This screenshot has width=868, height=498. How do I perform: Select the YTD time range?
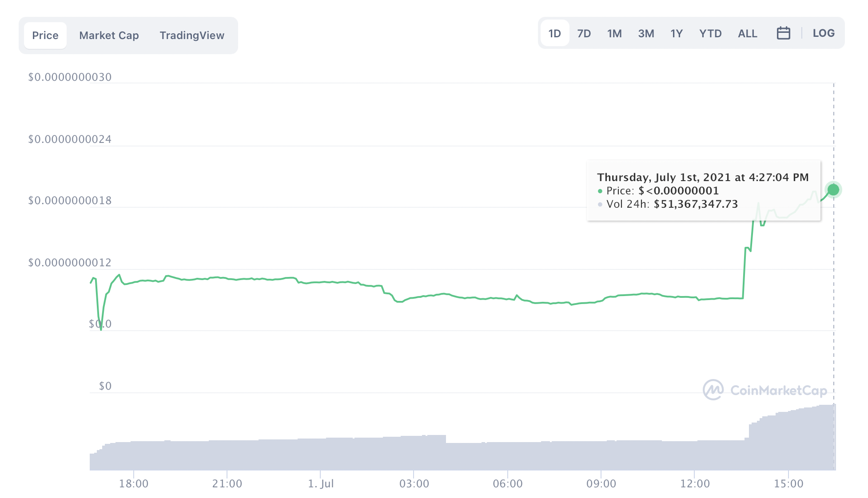pos(710,33)
